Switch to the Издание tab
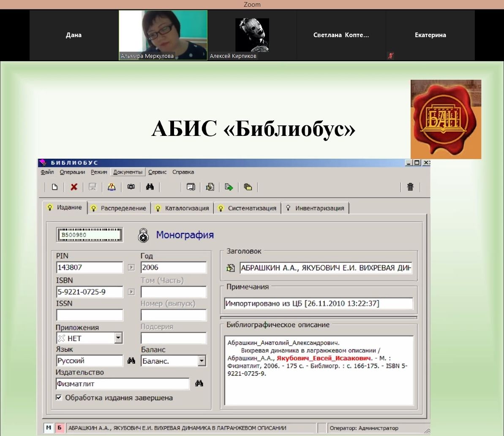This screenshot has height=436, width=504. [x=65, y=207]
